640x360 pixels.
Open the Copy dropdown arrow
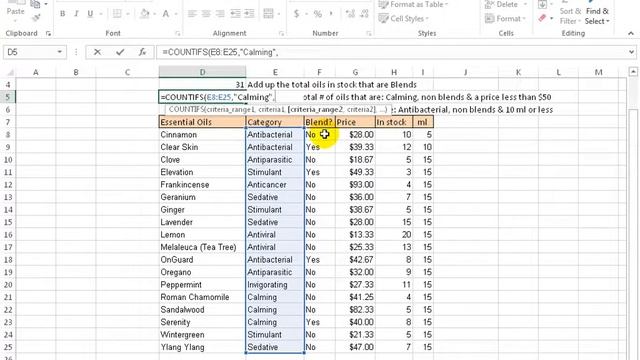[x=46, y=4]
